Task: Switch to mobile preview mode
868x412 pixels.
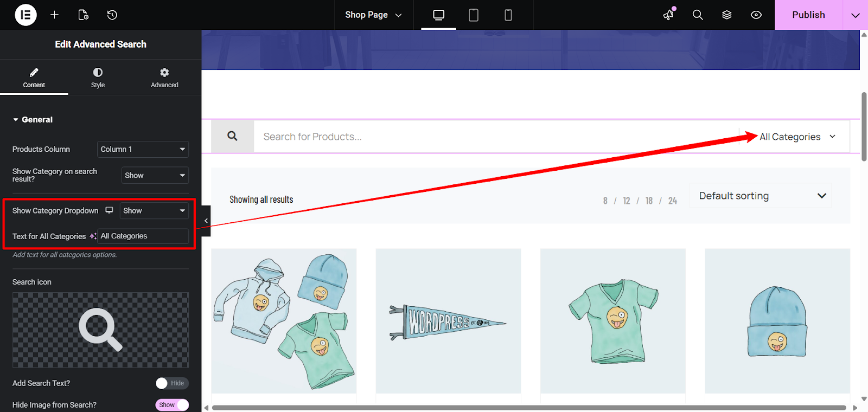Action: coord(508,15)
